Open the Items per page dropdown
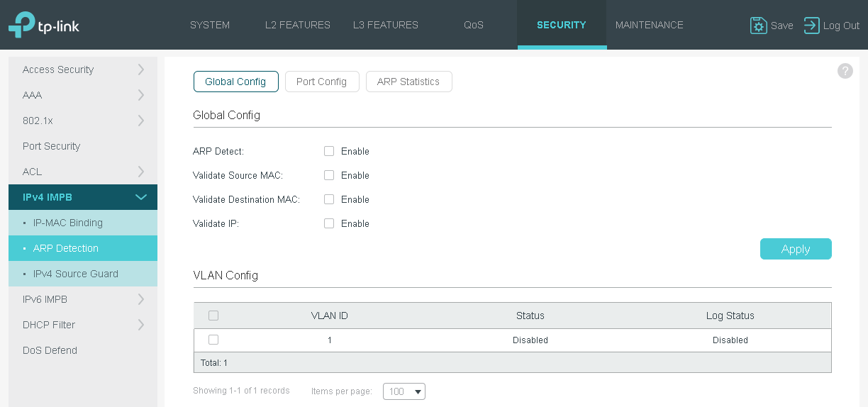The image size is (868, 407). point(404,391)
